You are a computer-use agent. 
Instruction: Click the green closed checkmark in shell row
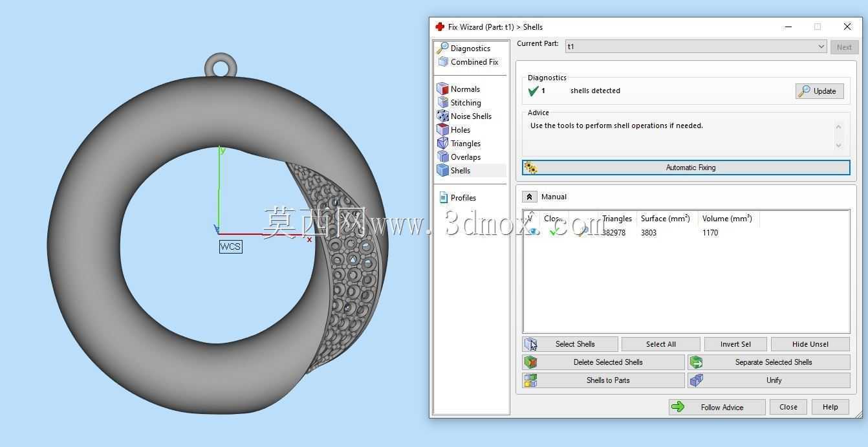coord(554,232)
